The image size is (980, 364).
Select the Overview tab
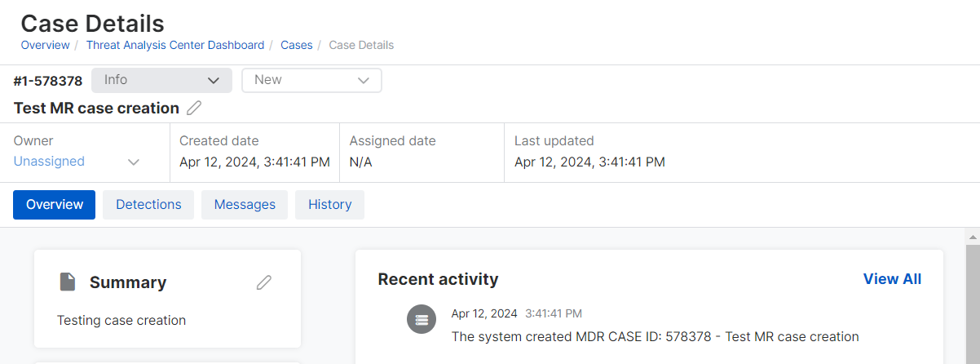tap(55, 205)
